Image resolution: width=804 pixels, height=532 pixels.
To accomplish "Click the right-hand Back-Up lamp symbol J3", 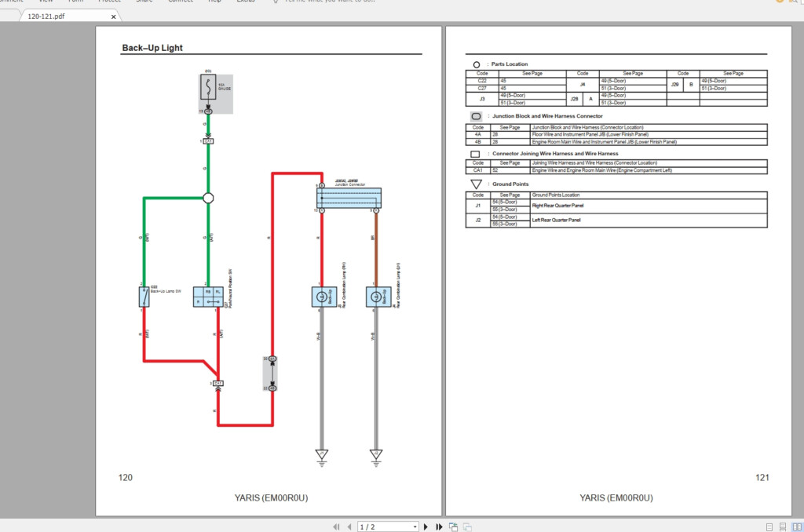I will (324, 297).
